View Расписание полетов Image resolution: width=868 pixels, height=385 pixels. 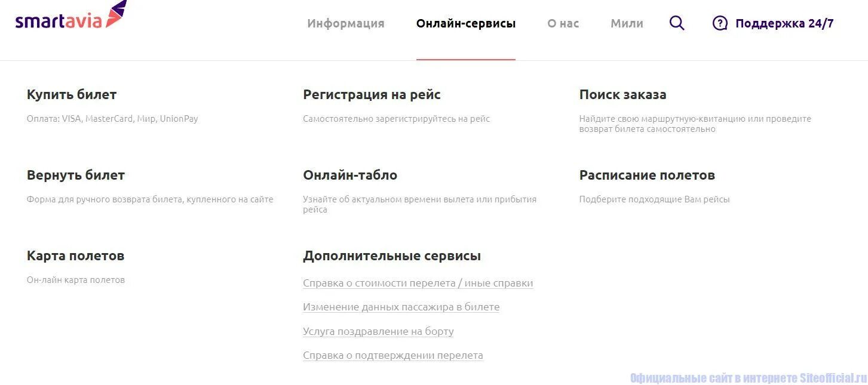(x=647, y=175)
